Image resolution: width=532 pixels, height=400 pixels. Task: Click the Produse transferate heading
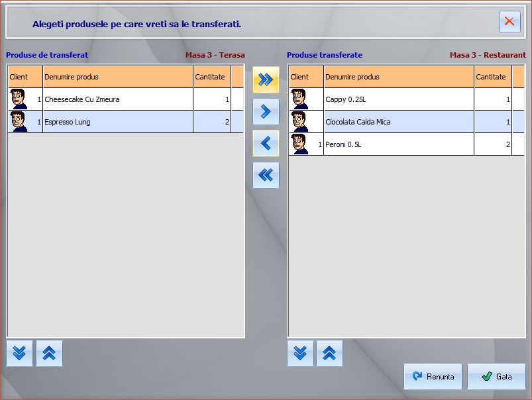(x=325, y=55)
